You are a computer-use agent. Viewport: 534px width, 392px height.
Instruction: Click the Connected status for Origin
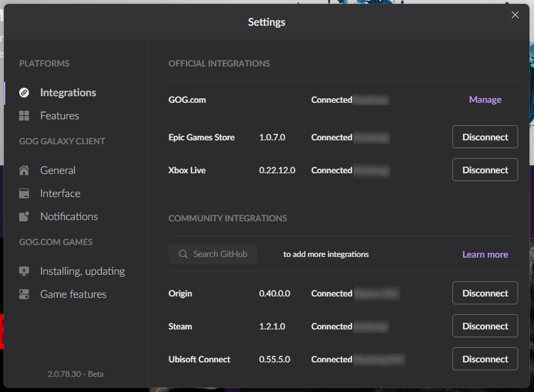point(331,293)
